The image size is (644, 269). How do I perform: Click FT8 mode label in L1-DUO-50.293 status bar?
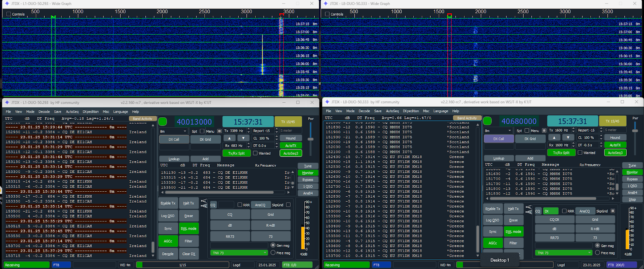click(x=61, y=265)
